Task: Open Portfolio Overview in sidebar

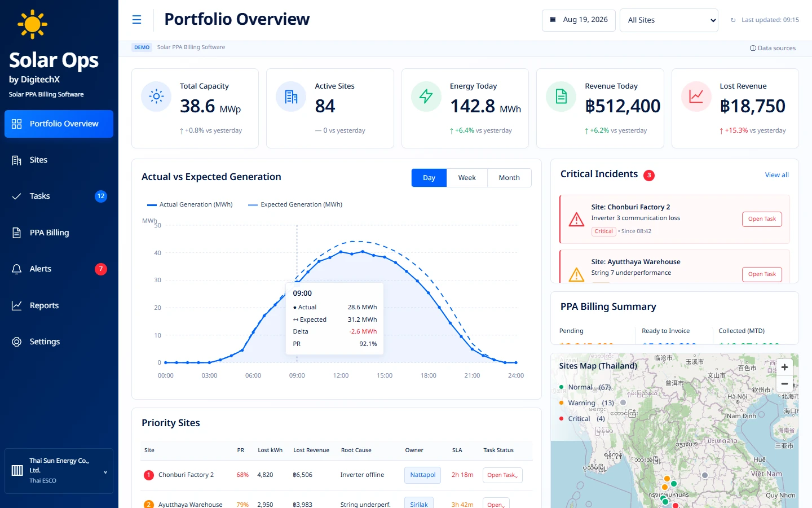Action: (59, 124)
